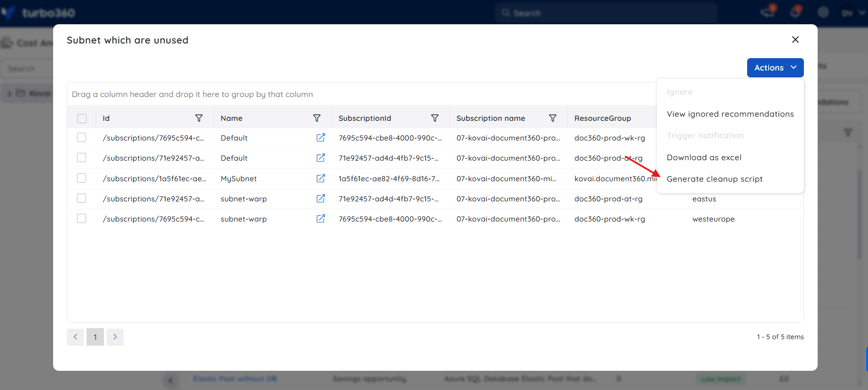Open user profile dropdown DV

pos(853,13)
